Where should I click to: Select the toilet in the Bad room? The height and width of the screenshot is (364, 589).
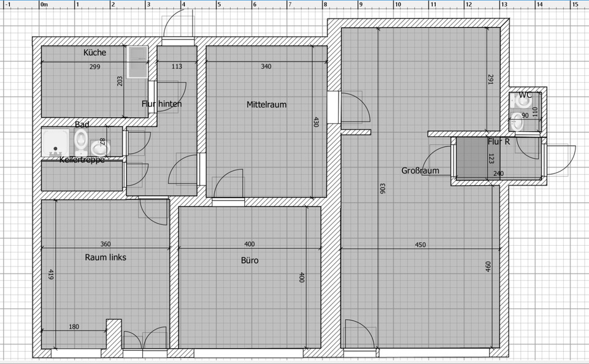click(x=81, y=142)
